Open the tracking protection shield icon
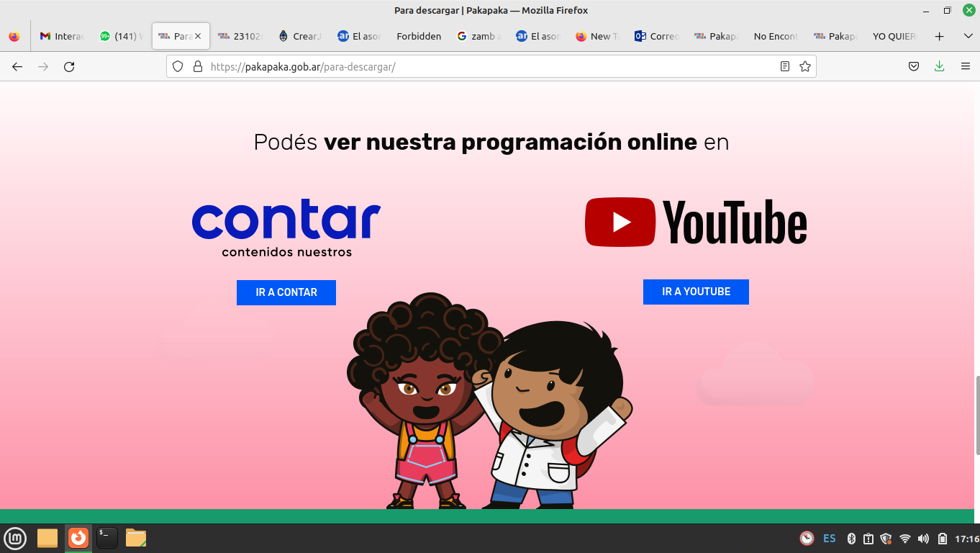Screen dimensions: 980x553 click(x=178, y=66)
